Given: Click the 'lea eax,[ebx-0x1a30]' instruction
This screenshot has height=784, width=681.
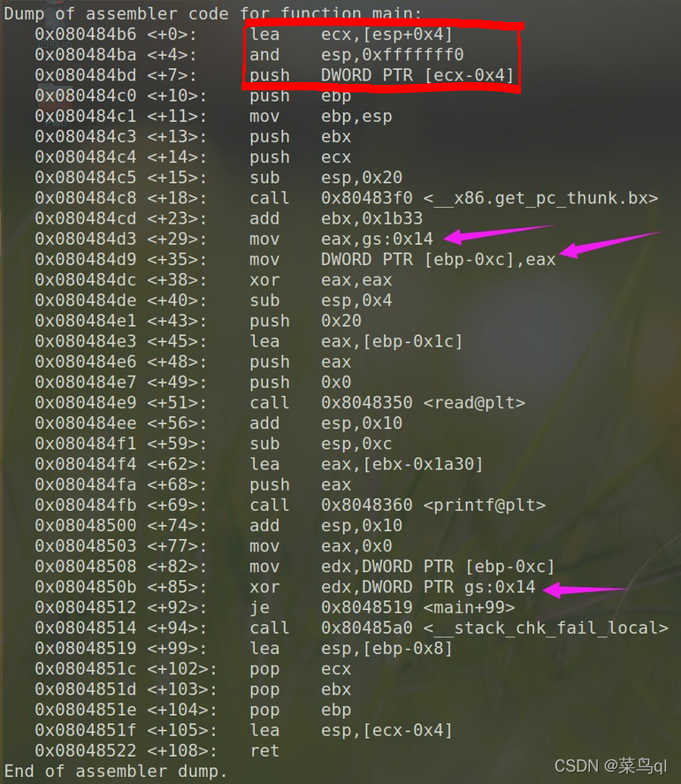Looking at the screenshot, I should 366,465.
